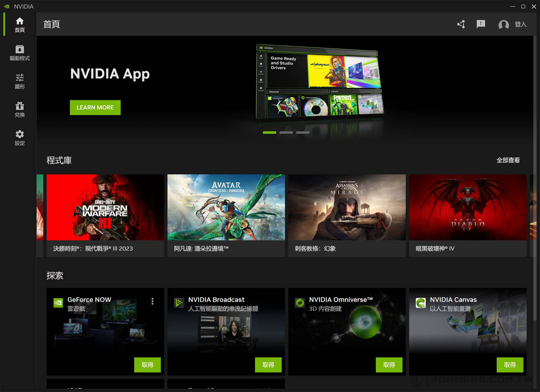Screen dimensions: 540x392
Task: Open GeForce NOW three-dot menu
Action: click(x=152, y=301)
